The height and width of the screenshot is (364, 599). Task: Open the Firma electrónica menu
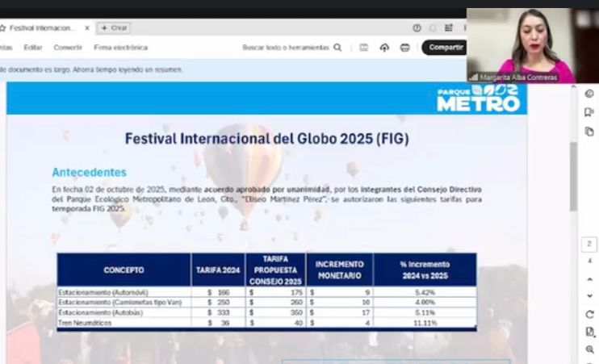[x=120, y=48]
